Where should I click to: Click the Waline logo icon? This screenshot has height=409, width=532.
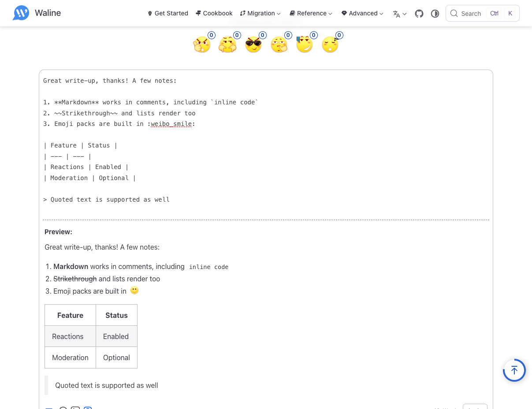pos(21,13)
